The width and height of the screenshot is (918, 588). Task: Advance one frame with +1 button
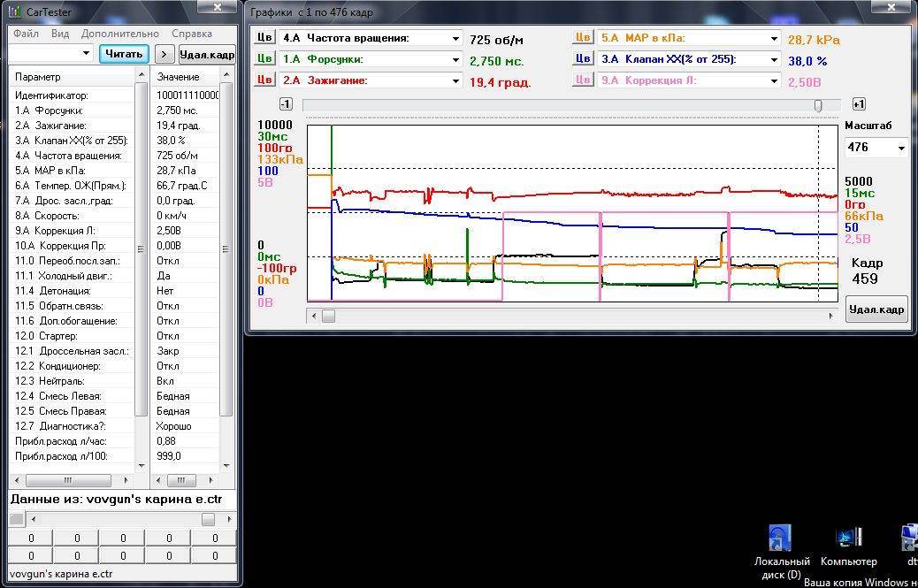[858, 104]
